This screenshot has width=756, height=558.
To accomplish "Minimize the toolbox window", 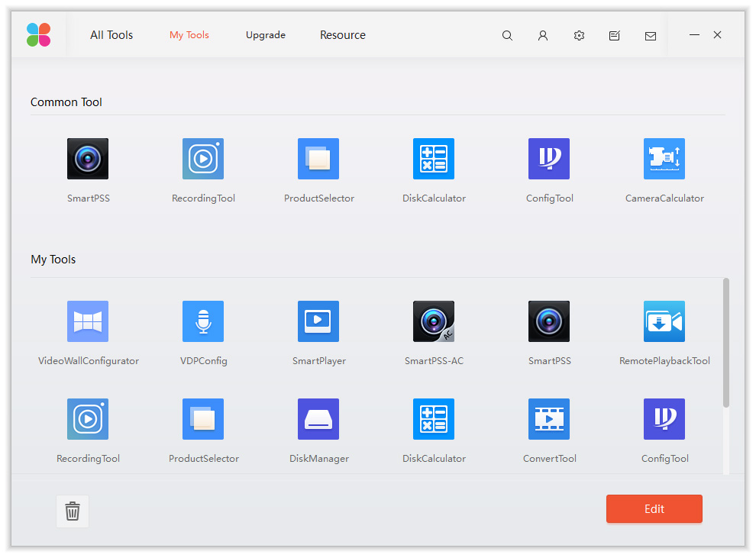I will 694,34.
